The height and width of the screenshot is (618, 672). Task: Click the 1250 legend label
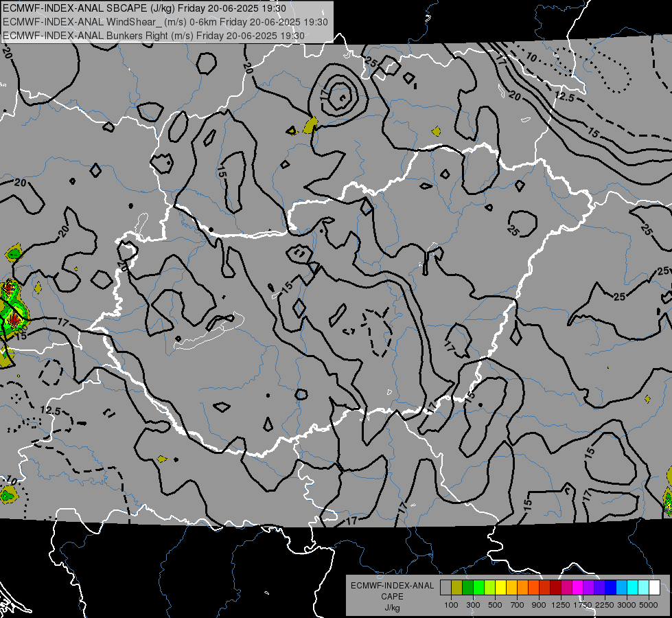point(561,605)
